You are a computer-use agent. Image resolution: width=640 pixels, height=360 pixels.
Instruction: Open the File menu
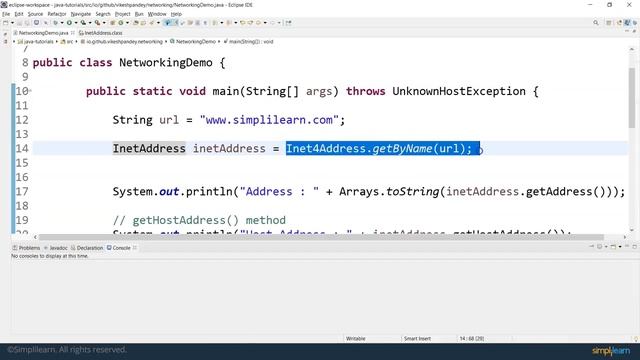[6, 14]
